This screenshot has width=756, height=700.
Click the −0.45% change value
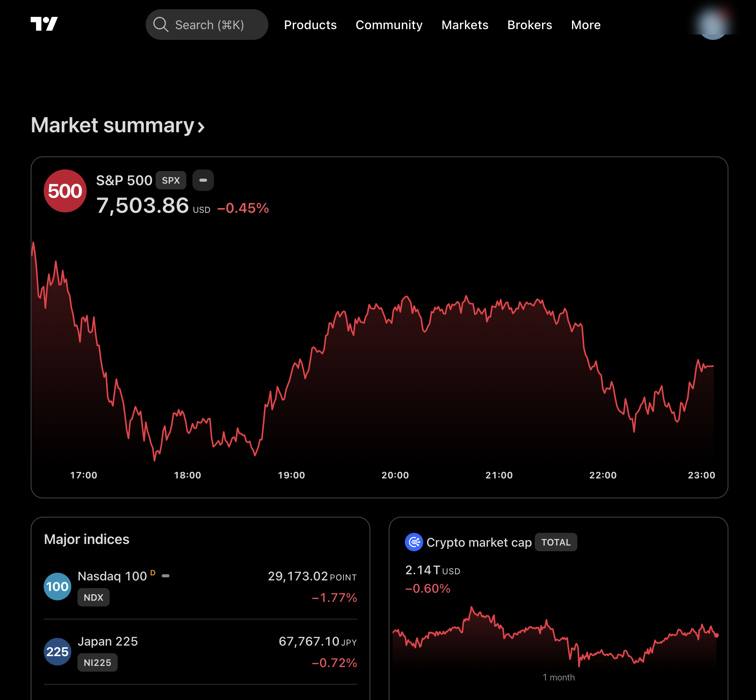(x=243, y=208)
